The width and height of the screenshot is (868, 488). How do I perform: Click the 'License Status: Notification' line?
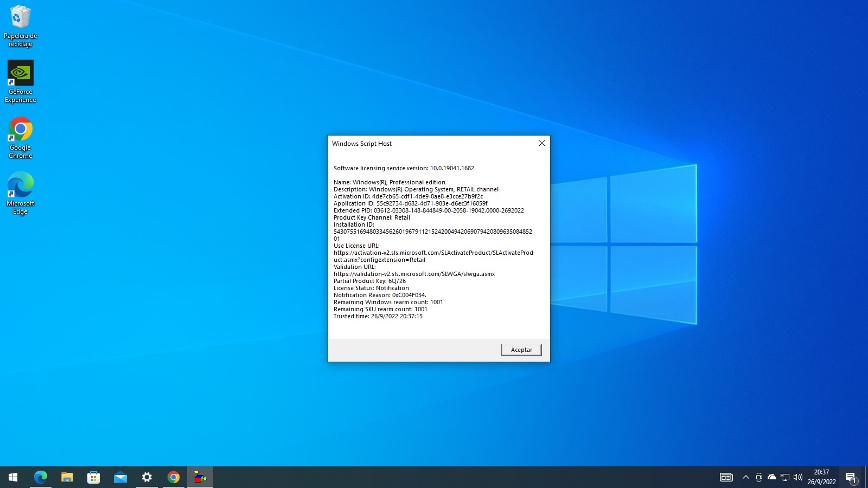coord(371,288)
